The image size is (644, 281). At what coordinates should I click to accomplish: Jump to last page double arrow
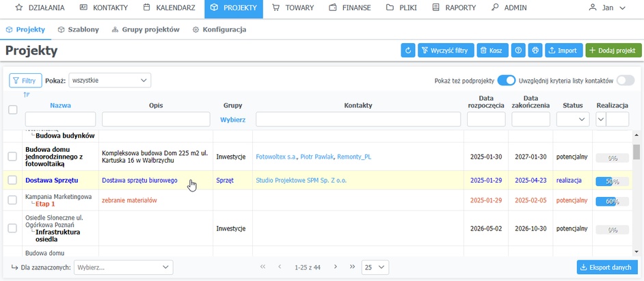352,267
